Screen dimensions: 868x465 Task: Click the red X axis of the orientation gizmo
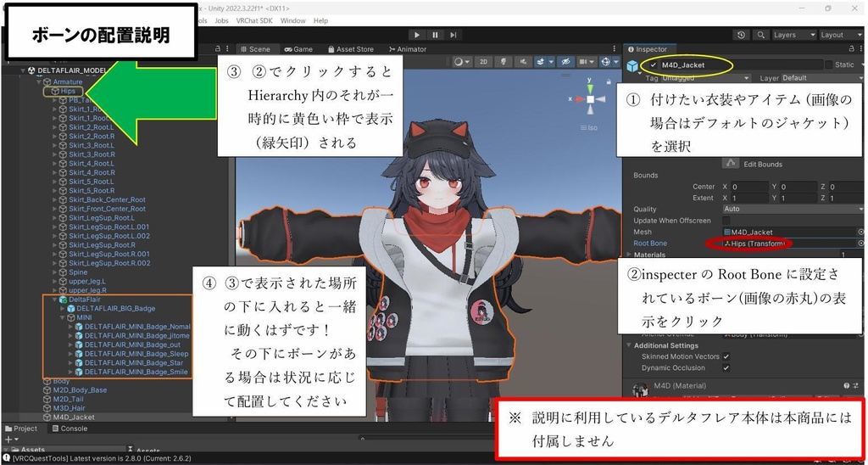578,99
